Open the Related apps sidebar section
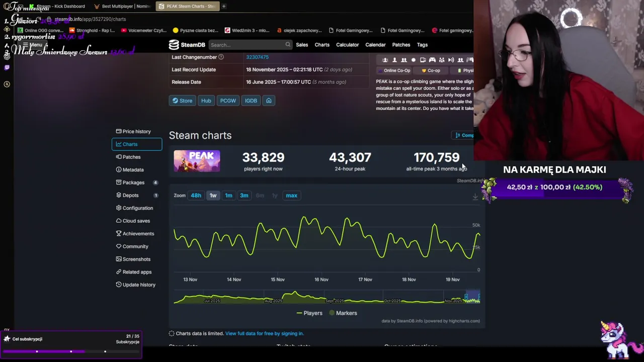 [x=137, y=272]
